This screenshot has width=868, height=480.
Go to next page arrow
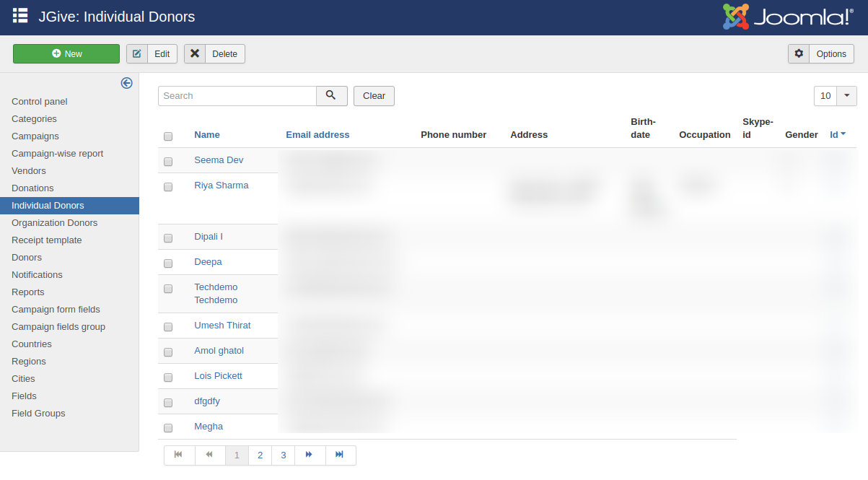[x=309, y=455]
